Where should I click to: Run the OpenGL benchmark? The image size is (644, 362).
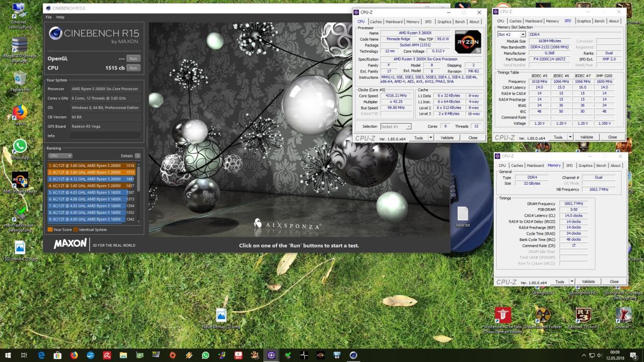[x=134, y=58]
